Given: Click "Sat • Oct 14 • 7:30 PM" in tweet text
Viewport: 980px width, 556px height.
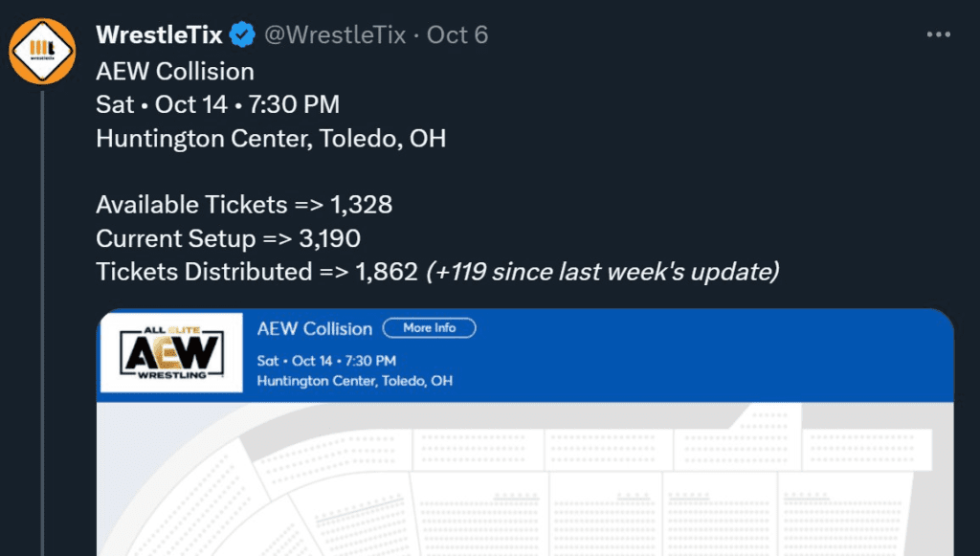Looking at the screenshot, I should click(217, 104).
